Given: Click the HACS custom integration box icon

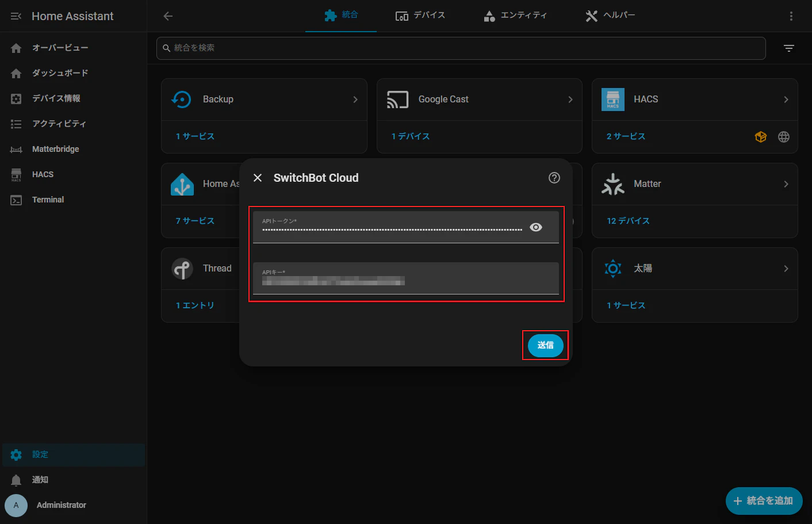Looking at the screenshot, I should [761, 137].
